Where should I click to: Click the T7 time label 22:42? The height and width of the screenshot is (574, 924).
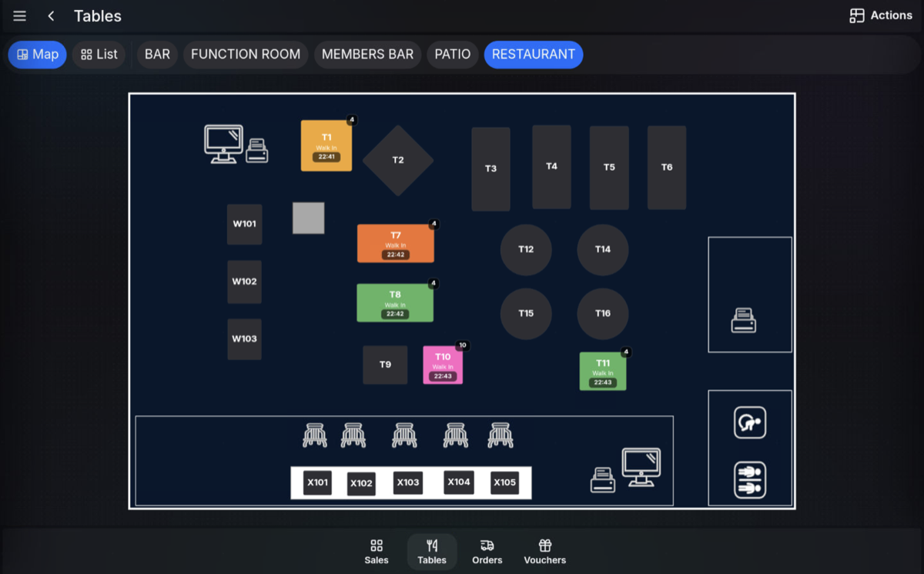396,255
